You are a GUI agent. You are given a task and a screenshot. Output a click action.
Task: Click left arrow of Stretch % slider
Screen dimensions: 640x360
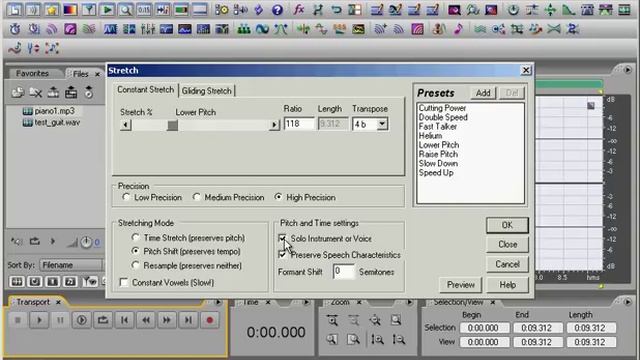(126, 125)
